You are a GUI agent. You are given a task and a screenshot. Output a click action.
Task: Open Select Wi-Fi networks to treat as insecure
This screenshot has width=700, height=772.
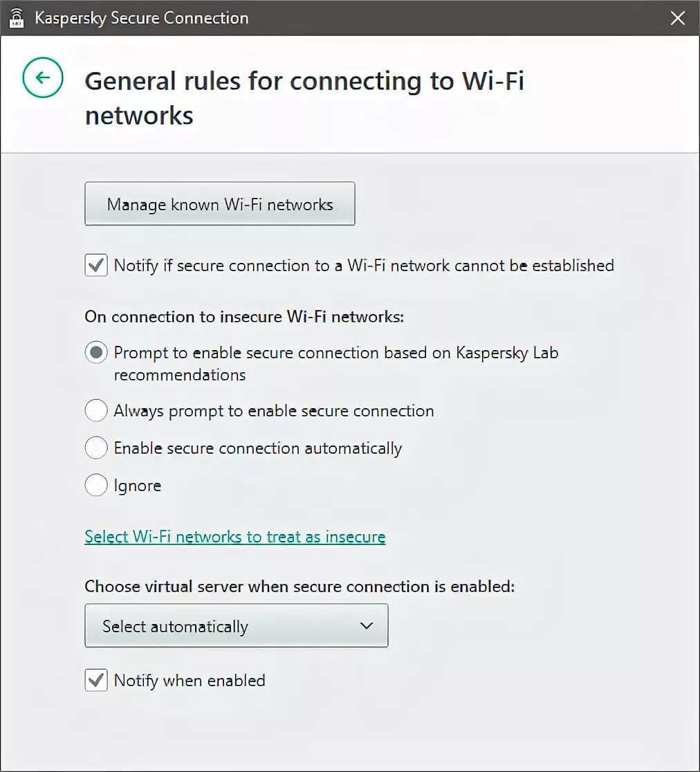coord(234,537)
